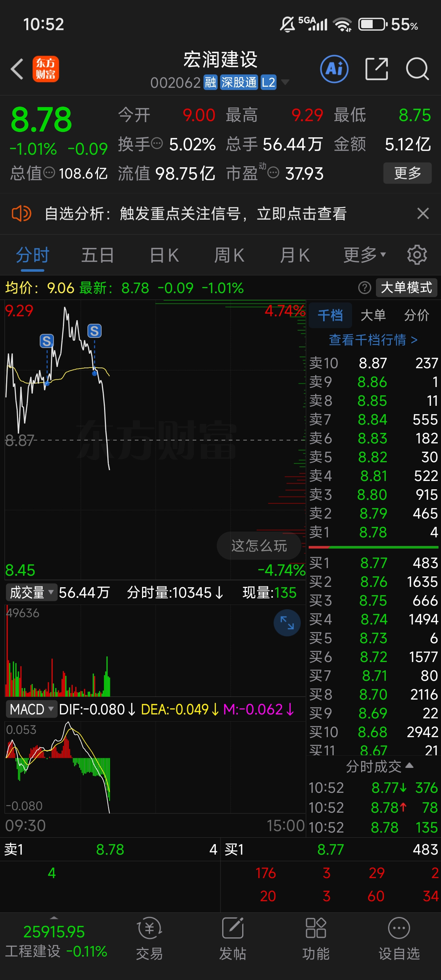441x980 pixels.
Task: Switch to 日K chart tab
Action: 164,255
